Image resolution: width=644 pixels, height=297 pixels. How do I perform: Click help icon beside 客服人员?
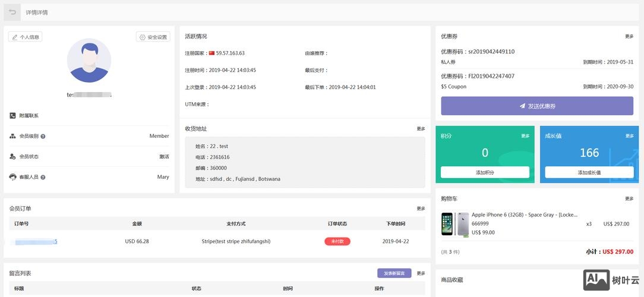[x=43, y=178]
